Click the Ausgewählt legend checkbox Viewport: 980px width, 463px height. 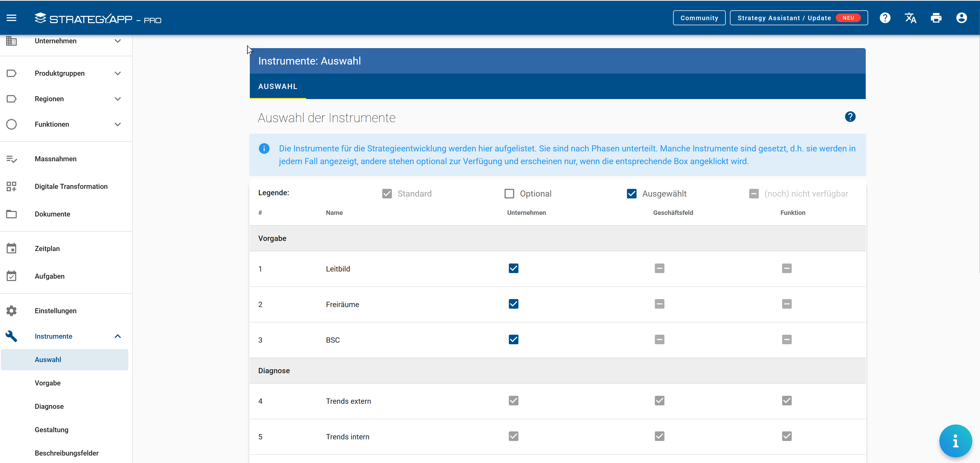[x=632, y=194]
